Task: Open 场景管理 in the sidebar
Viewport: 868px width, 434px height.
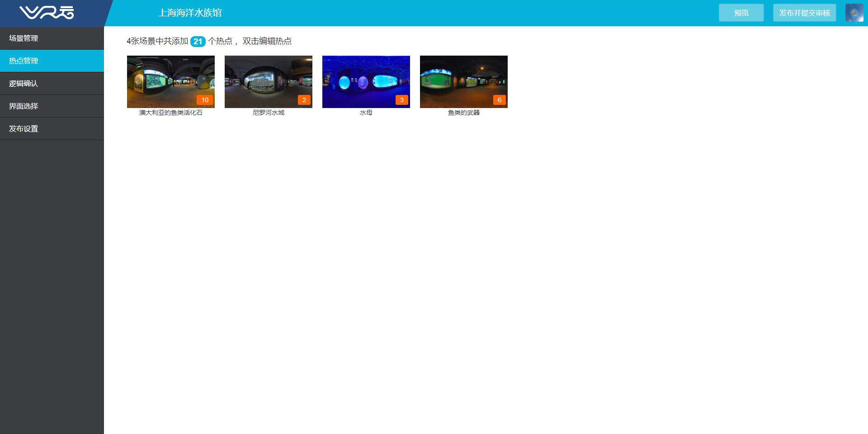Action: click(x=52, y=38)
